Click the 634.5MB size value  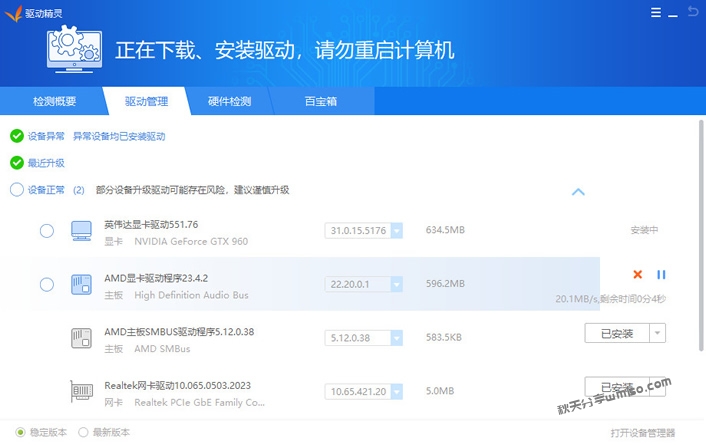click(x=445, y=230)
